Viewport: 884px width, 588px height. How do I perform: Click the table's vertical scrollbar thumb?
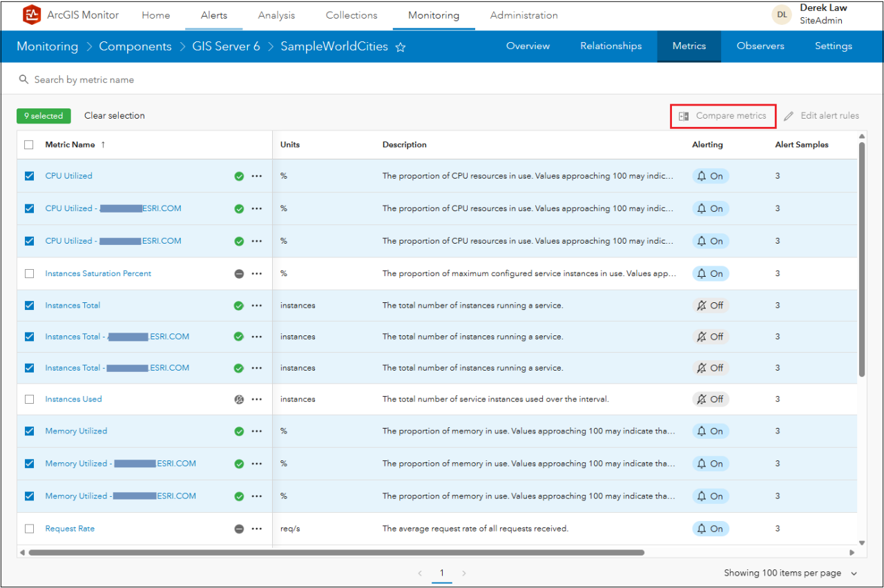point(862,259)
